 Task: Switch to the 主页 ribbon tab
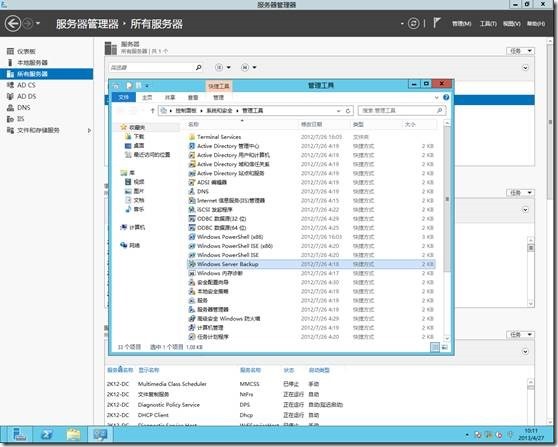pos(147,98)
